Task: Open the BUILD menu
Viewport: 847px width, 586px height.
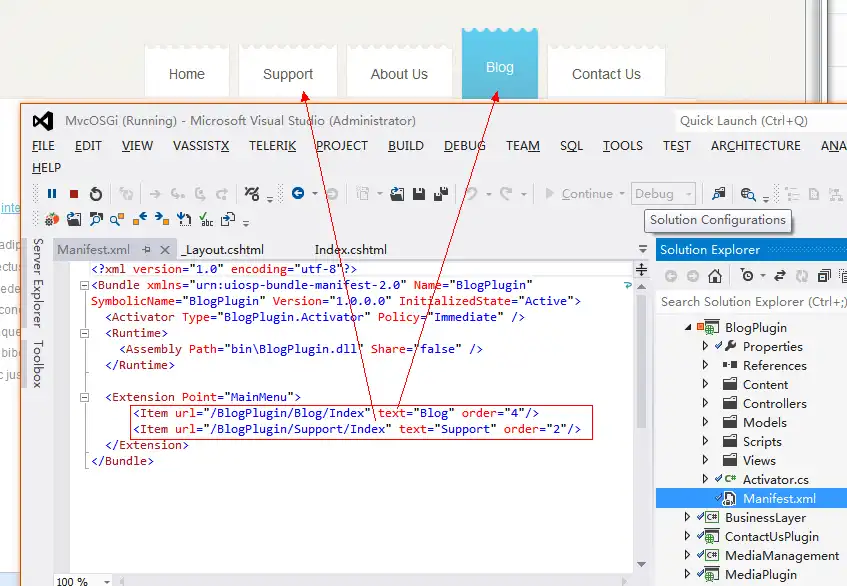Action: pos(406,146)
